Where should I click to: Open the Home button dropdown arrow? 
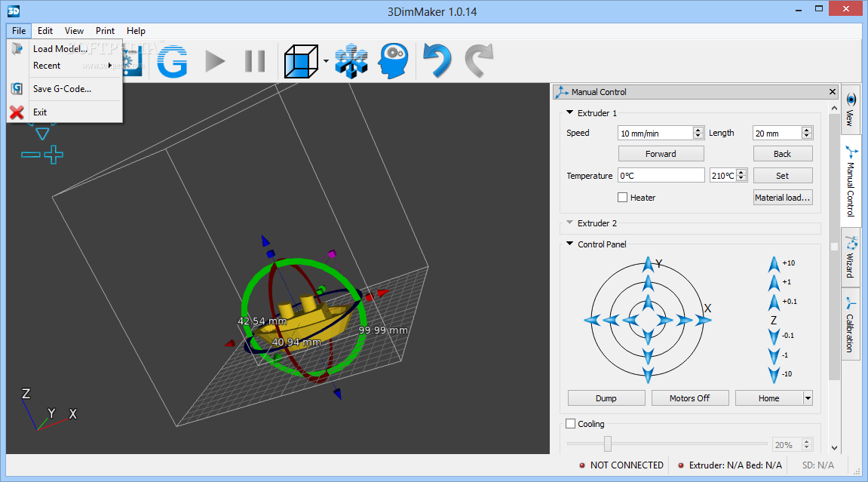pos(808,398)
